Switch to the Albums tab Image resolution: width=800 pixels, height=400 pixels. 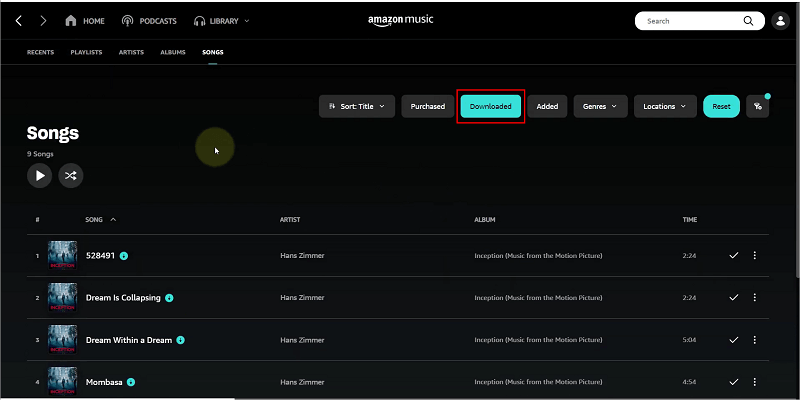173,52
